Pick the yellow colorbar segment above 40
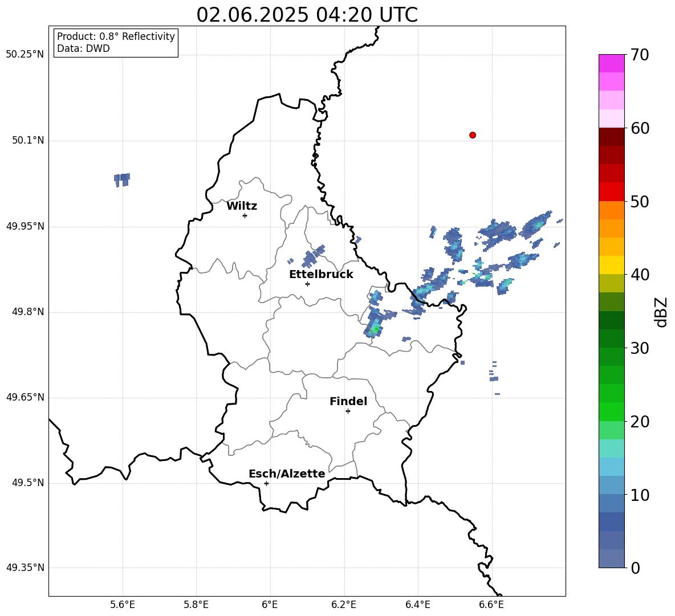The width and height of the screenshot is (675, 616). pyautogui.click(x=612, y=265)
